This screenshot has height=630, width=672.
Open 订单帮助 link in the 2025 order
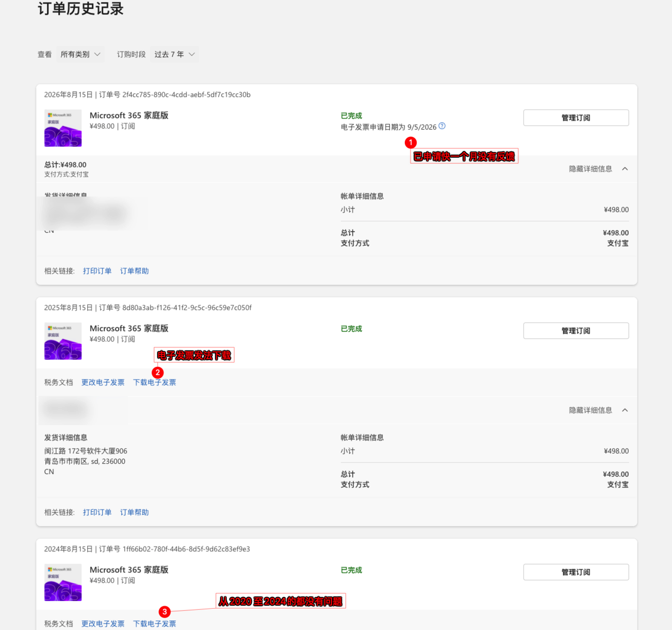coord(135,512)
